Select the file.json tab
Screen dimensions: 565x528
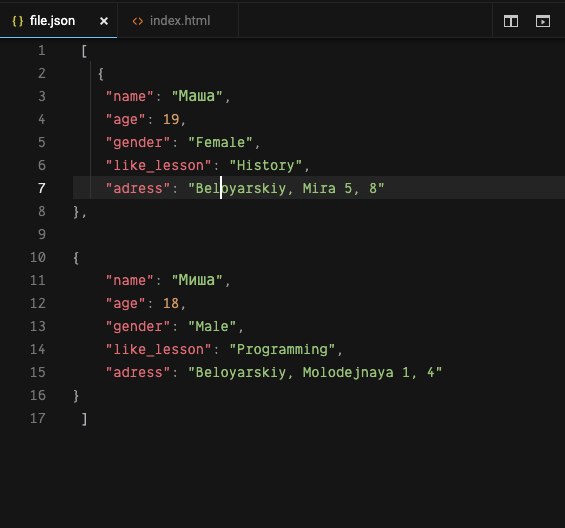pos(58,21)
